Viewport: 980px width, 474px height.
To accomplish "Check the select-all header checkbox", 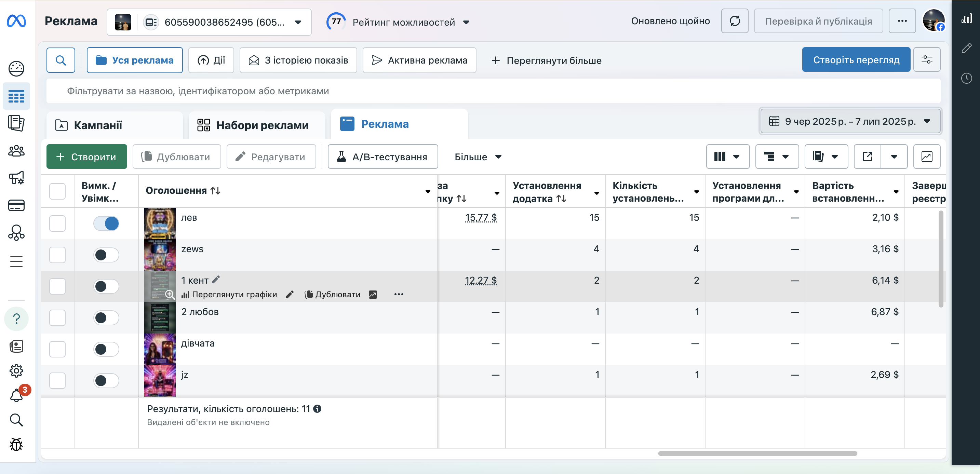I will 57,191.
